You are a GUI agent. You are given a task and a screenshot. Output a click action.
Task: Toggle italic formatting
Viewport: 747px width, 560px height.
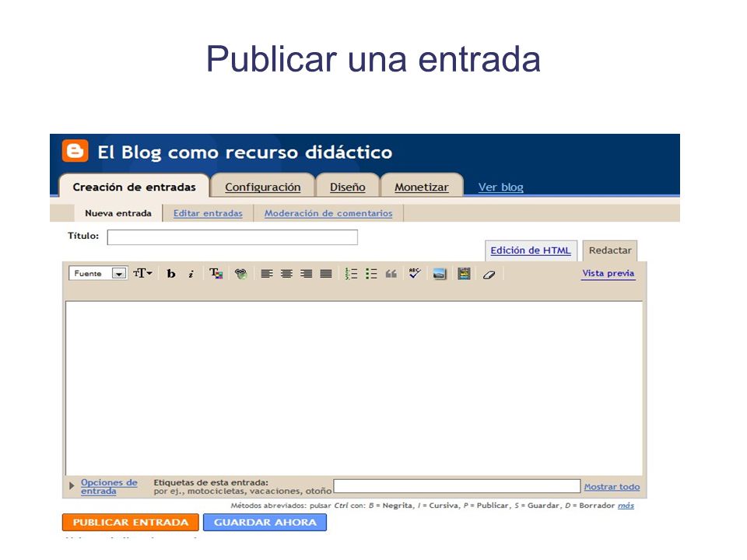[x=191, y=274]
